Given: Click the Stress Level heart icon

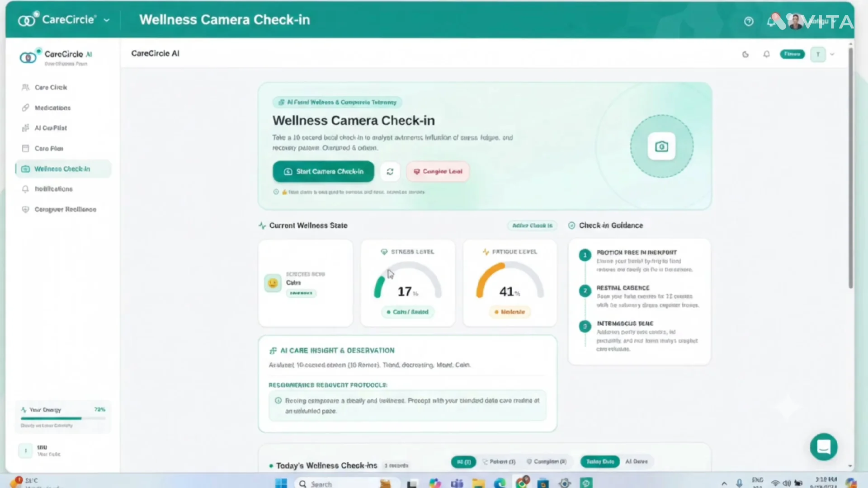Looking at the screenshot, I should pos(384,252).
